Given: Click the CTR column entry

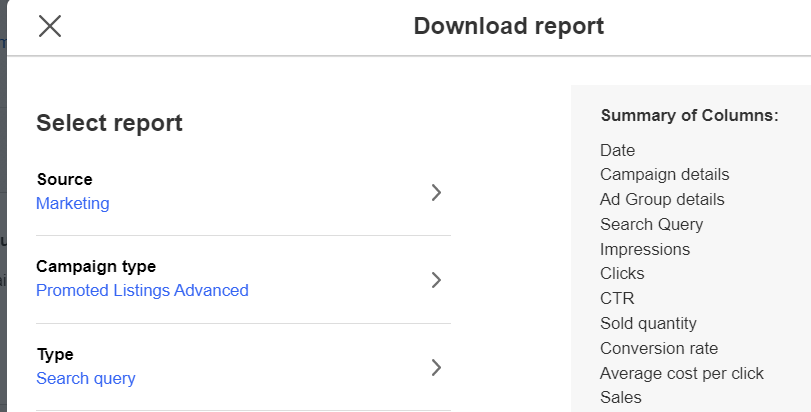Looking at the screenshot, I should pos(617,299).
